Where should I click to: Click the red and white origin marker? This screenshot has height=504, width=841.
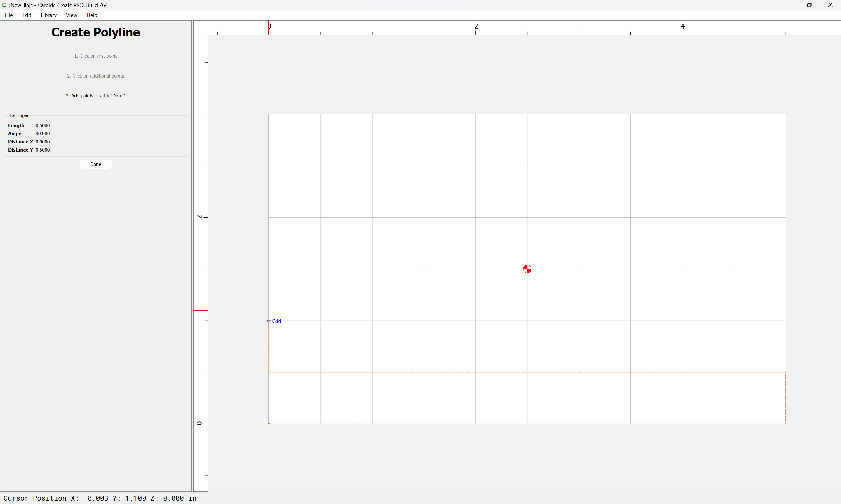(527, 269)
